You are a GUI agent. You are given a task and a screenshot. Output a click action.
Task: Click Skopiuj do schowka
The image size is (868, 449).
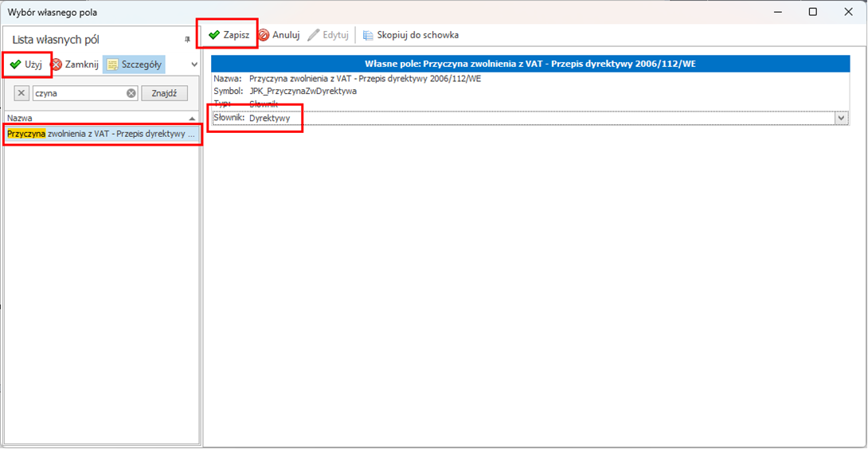click(x=411, y=35)
